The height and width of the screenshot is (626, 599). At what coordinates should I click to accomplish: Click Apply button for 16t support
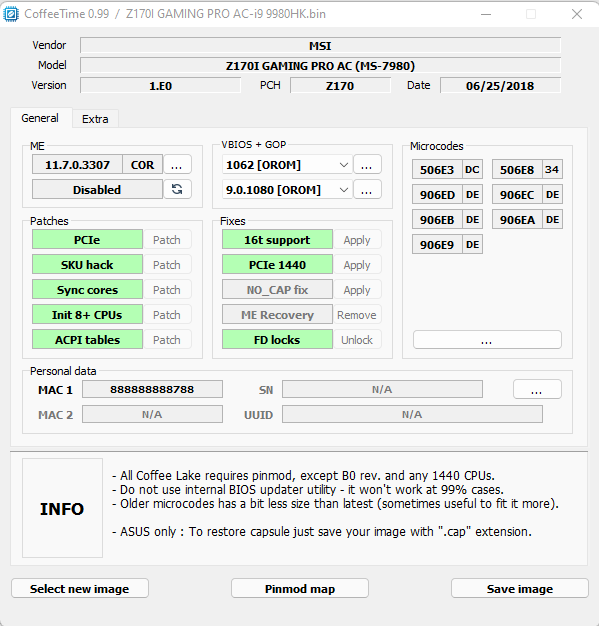pyautogui.click(x=357, y=240)
